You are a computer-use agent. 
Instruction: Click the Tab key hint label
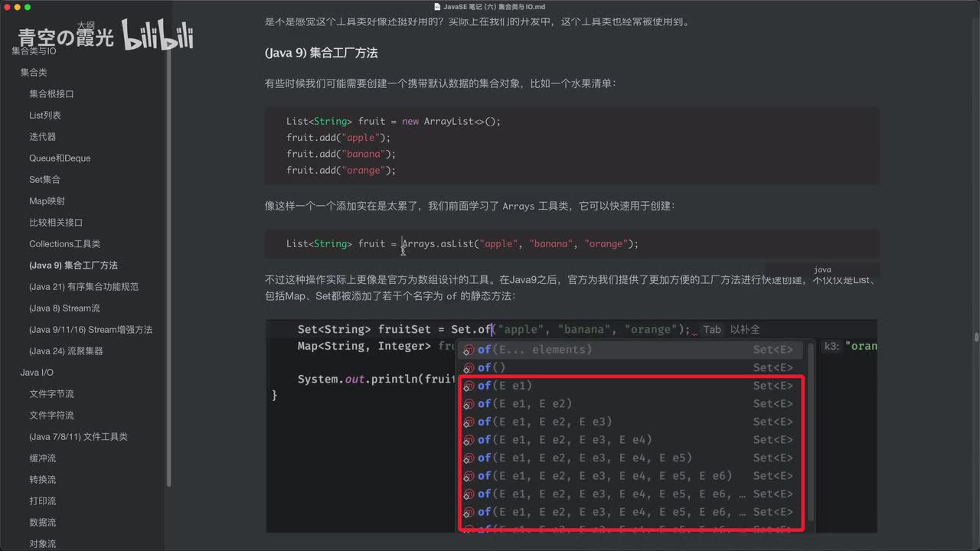[x=712, y=330]
